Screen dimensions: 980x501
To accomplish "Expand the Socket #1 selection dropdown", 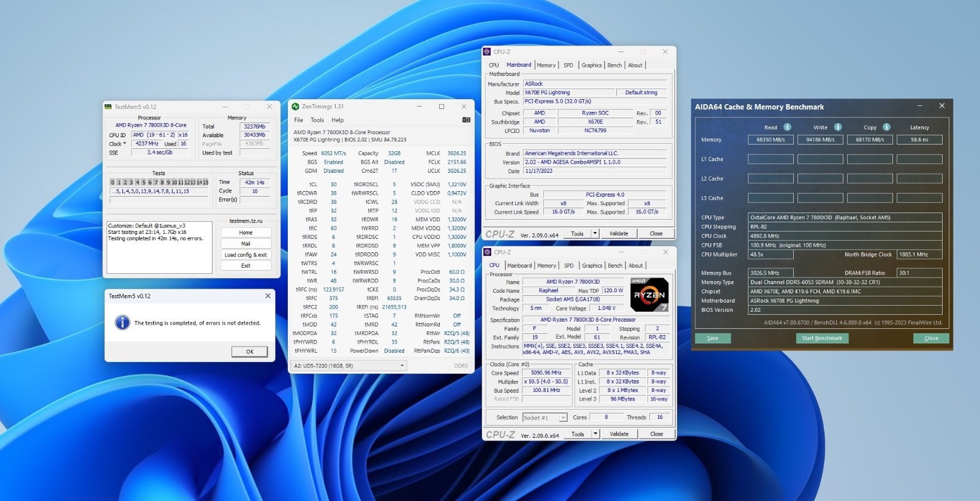I will [563, 418].
